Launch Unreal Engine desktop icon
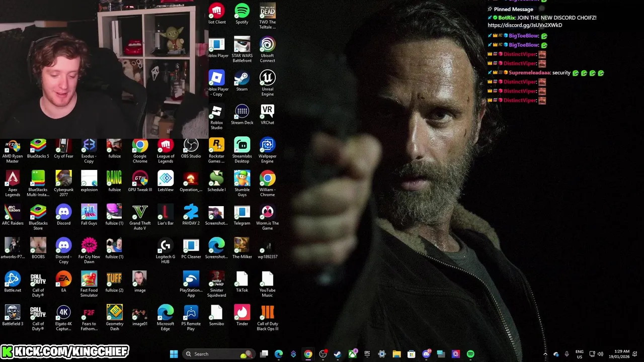This screenshot has width=644, height=362. tap(267, 83)
